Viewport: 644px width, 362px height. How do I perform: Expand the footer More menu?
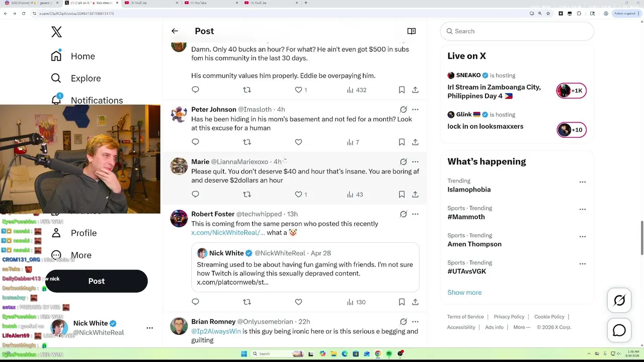[522, 327]
